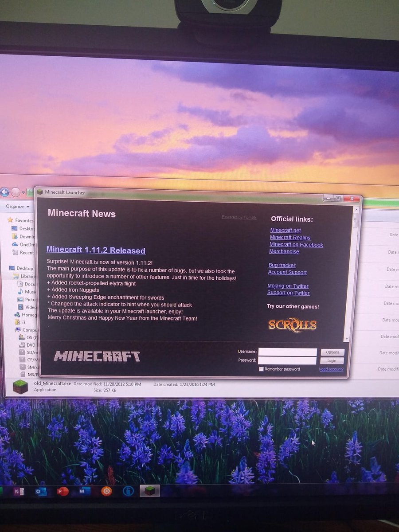This screenshot has height=532, width=399.
Task: Click the Minecraft Launcher title bar block icon
Action: (x=40, y=192)
